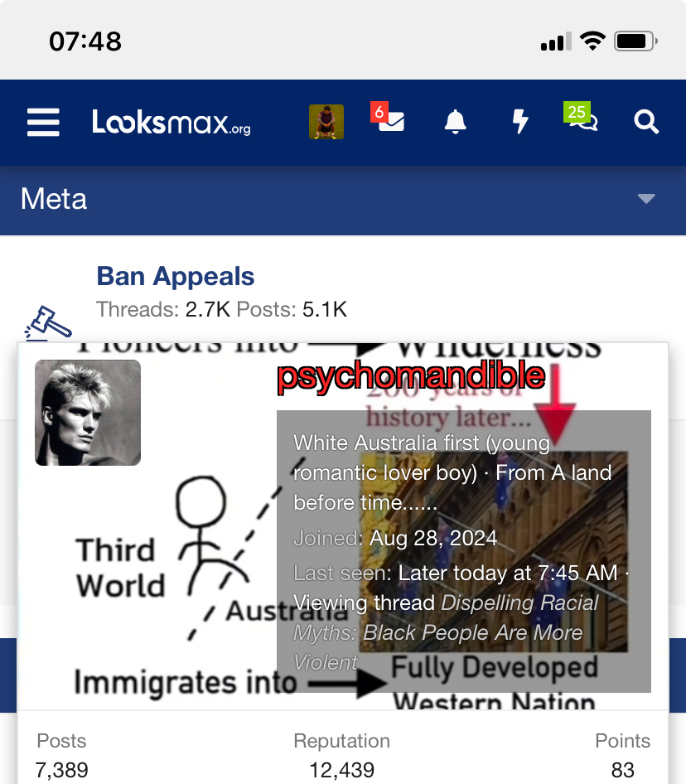Open the inbox envelope with 6 unread
Viewport: 686px width, 784px height.
[x=388, y=118]
